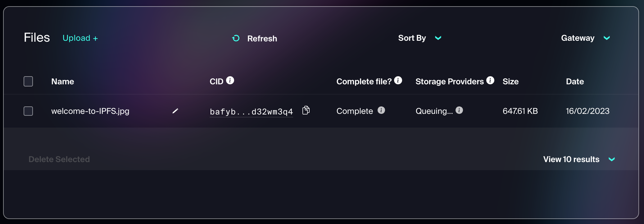This screenshot has width=644, height=224.
Task: Click the info icon beside Complete file? header
Action: click(398, 80)
